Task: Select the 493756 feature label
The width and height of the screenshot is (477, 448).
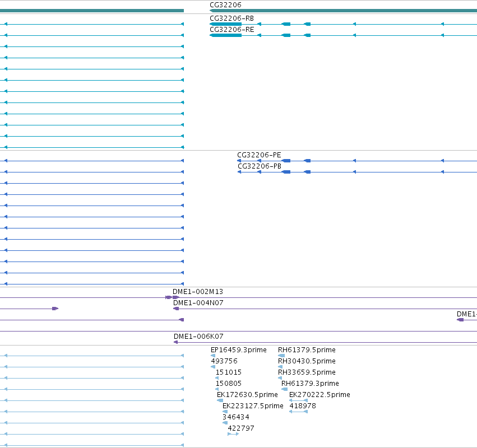Action: coord(224,361)
